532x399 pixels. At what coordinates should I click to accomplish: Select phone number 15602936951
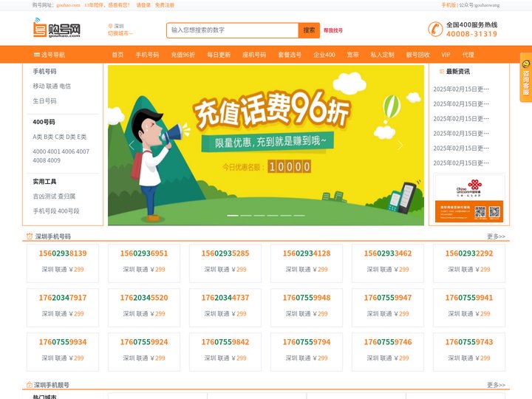(x=144, y=253)
